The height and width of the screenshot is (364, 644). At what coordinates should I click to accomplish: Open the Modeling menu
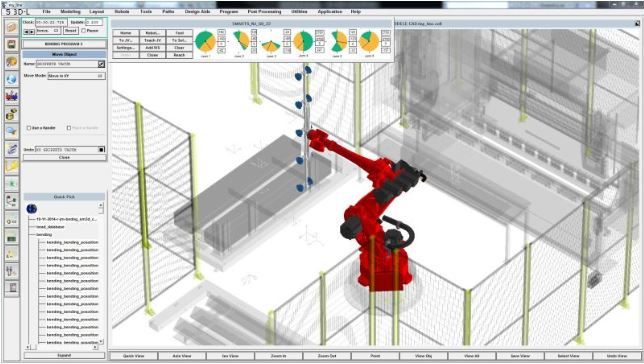coord(70,12)
